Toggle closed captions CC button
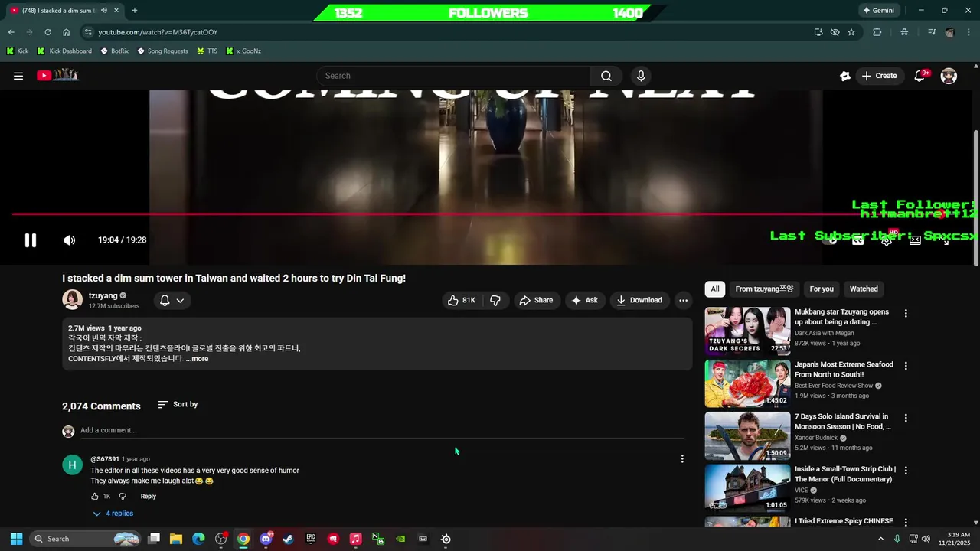 (x=858, y=240)
